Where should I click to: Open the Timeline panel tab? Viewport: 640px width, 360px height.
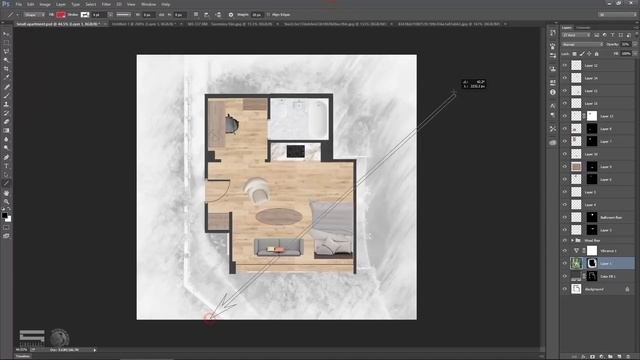23,356
